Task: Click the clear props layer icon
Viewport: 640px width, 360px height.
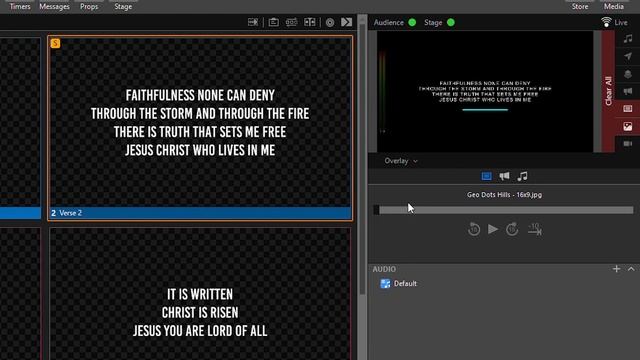Action: 628,74
